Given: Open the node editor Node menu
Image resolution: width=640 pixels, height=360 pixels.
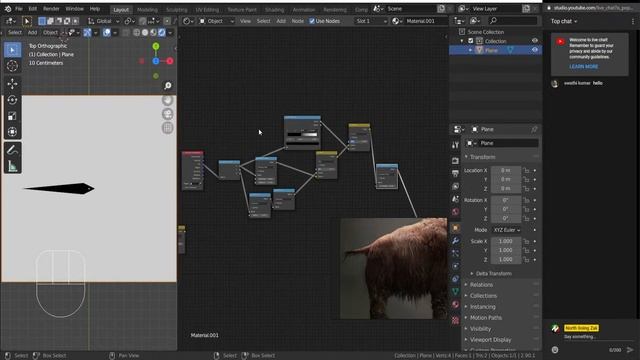Looking at the screenshot, I should (298, 21).
